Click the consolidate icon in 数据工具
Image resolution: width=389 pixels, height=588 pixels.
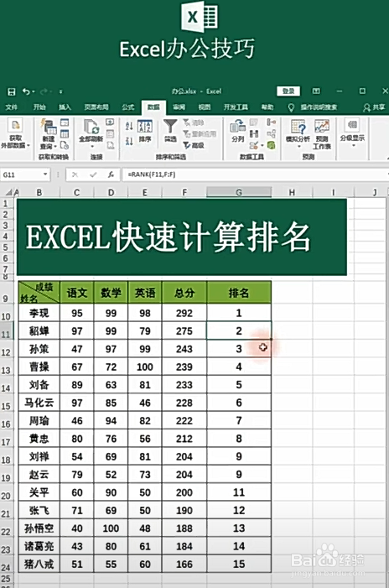pos(272,122)
